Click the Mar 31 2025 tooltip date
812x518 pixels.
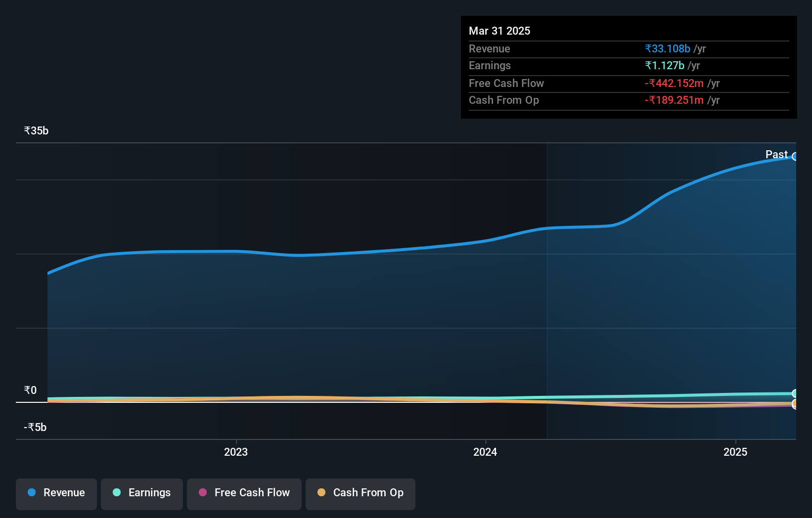point(499,31)
